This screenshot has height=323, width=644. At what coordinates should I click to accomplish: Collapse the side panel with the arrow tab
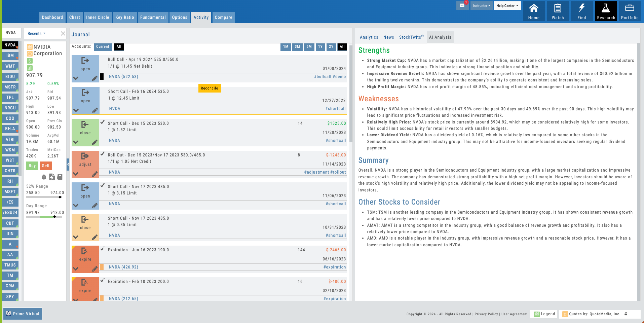click(68, 165)
